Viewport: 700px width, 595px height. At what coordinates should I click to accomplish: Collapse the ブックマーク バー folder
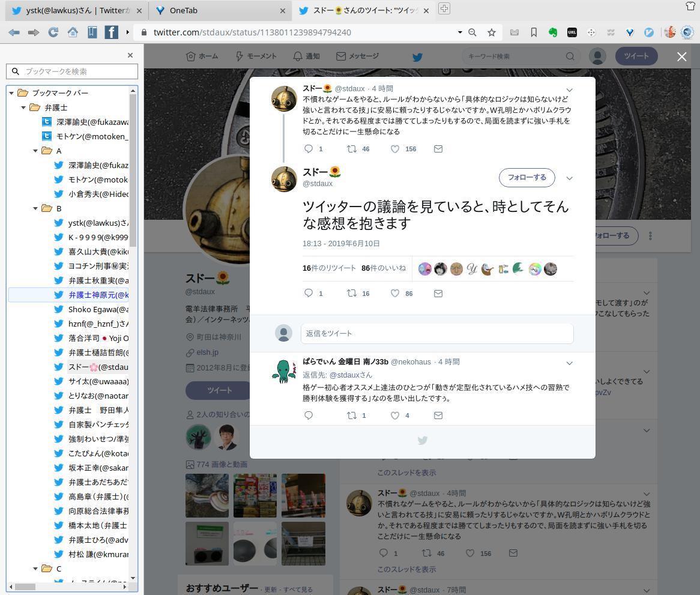pyautogui.click(x=11, y=93)
